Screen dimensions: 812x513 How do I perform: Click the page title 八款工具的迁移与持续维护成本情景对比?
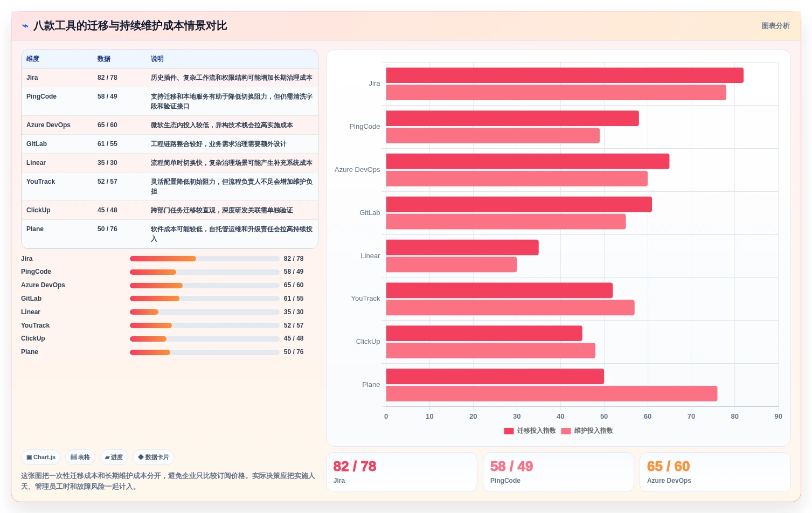tap(130, 26)
